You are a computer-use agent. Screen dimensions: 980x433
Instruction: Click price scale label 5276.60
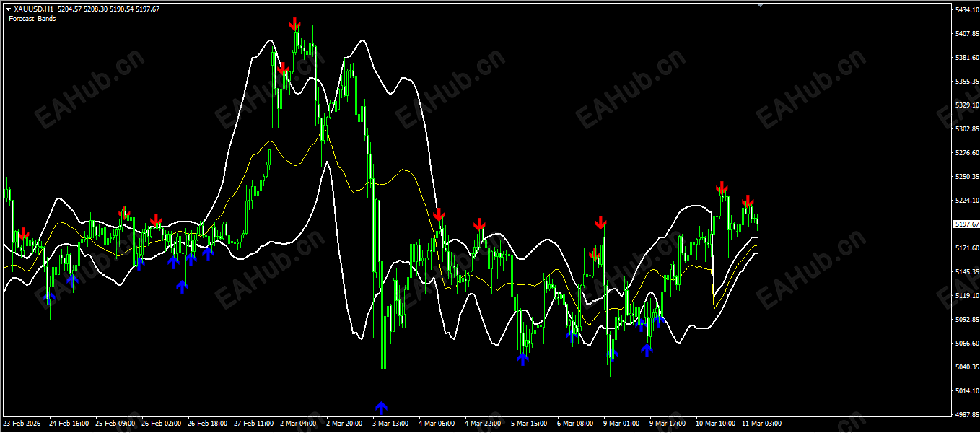click(x=966, y=153)
